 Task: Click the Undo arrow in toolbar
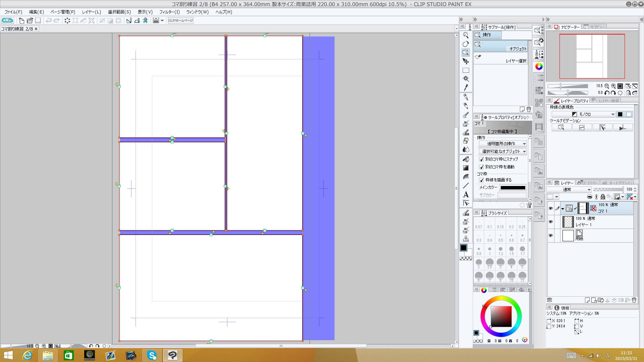(49, 21)
